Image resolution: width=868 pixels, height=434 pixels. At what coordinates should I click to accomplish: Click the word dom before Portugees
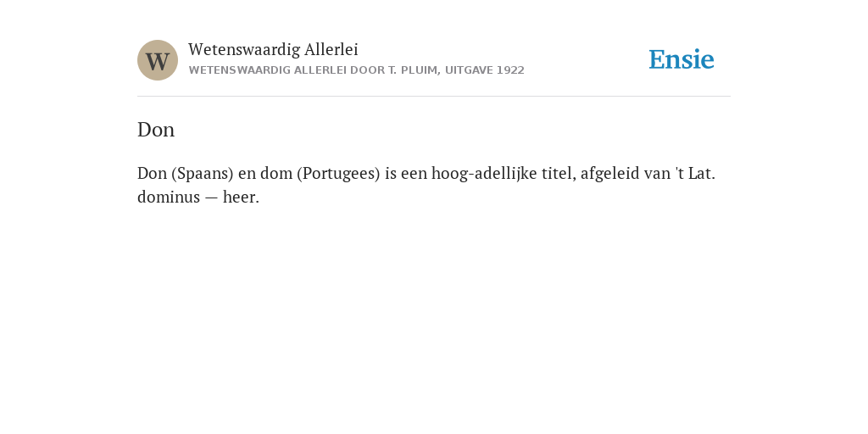pos(276,174)
